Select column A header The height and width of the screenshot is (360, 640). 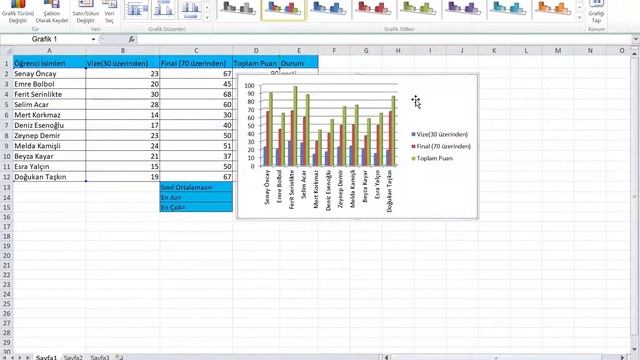click(49, 51)
